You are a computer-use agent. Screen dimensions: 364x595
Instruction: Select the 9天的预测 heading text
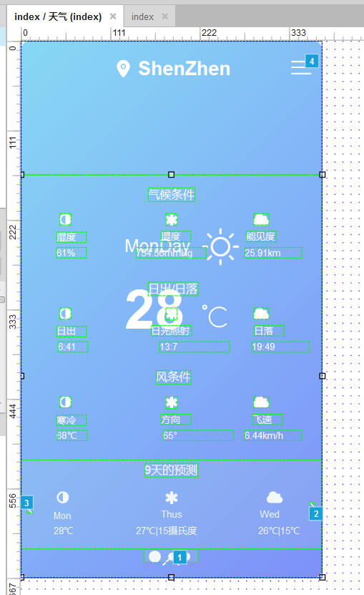(172, 470)
